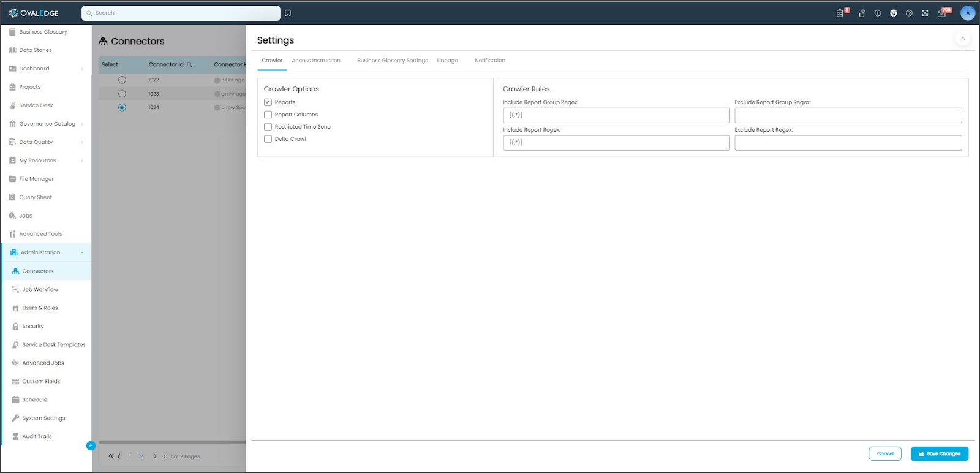Viewport: 980px width, 473px height.
Task: Enable the Delta Crawl checkbox
Action: click(x=268, y=139)
